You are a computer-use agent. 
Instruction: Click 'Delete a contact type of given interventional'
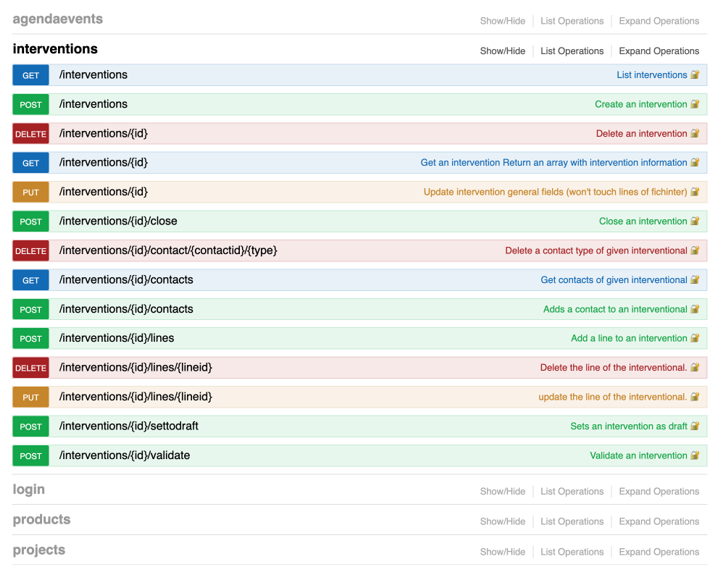click(596, 250)
